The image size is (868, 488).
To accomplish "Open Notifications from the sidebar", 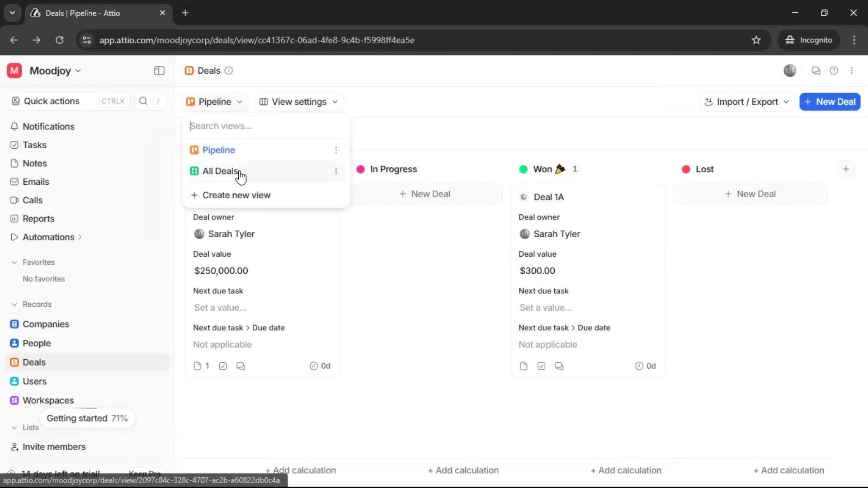I will pos(48,127).
